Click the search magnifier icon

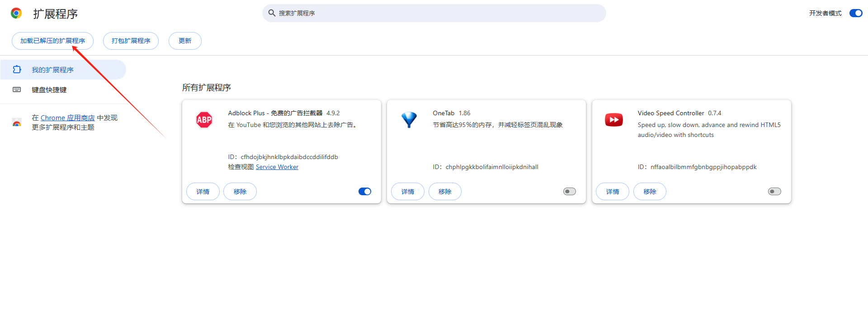(x=272, y=13)
